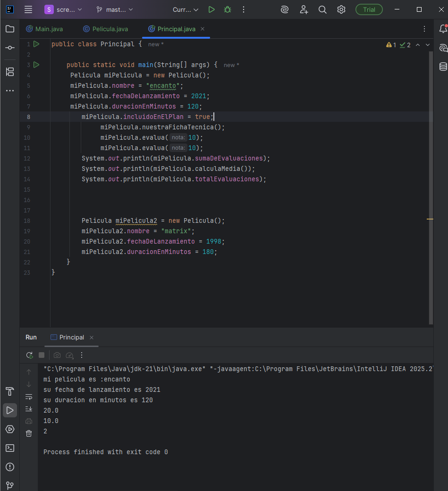Open IDE settings gear icon
448x491 pixels.
(x=341, y=9)
